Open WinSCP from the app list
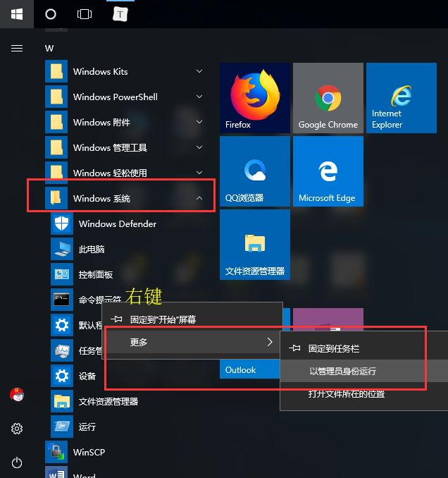This screenshot has height=478, width=448. tap(89, 452)
